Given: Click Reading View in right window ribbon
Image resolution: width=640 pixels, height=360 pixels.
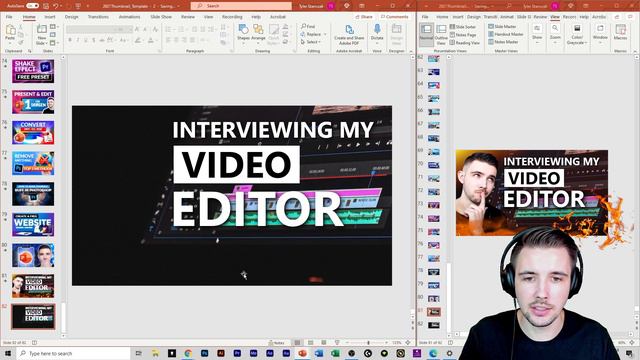Looking at the screenshot, I should (464, 42).
